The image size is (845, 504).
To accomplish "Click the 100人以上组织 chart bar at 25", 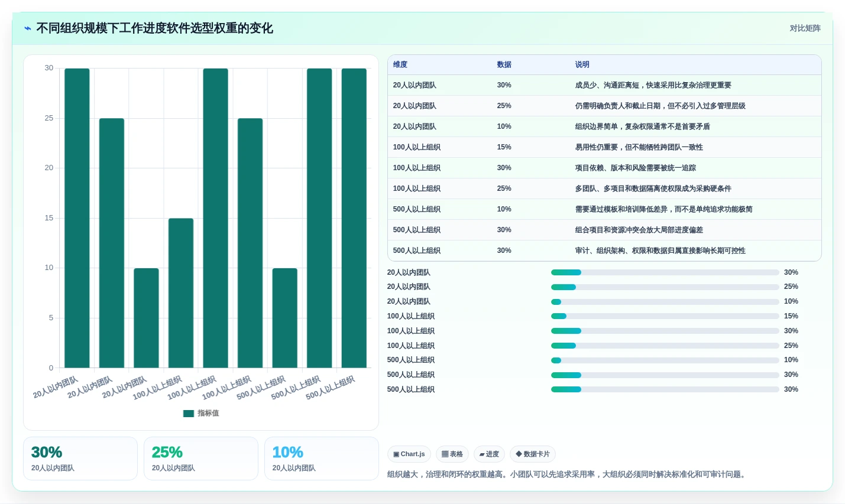I will (250, 243).
